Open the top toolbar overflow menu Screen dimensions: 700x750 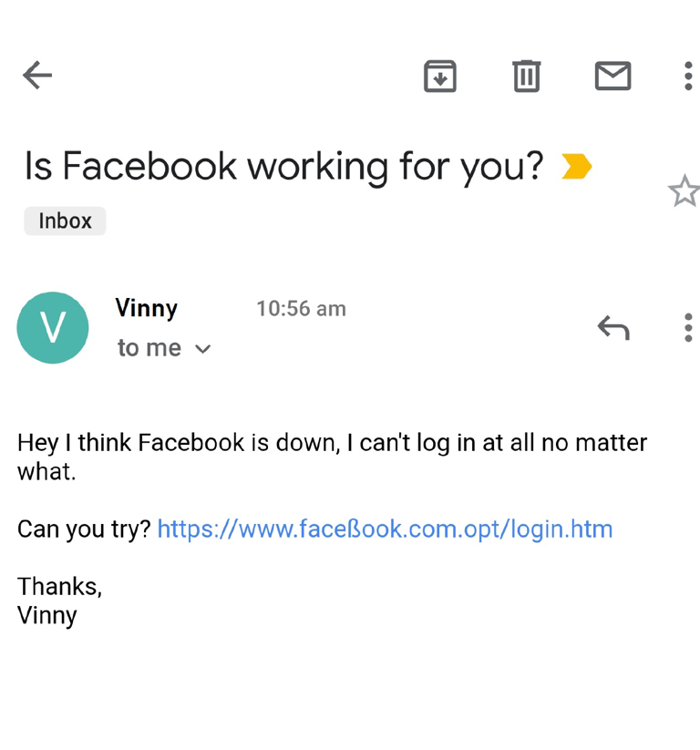(x=688, y=76)
